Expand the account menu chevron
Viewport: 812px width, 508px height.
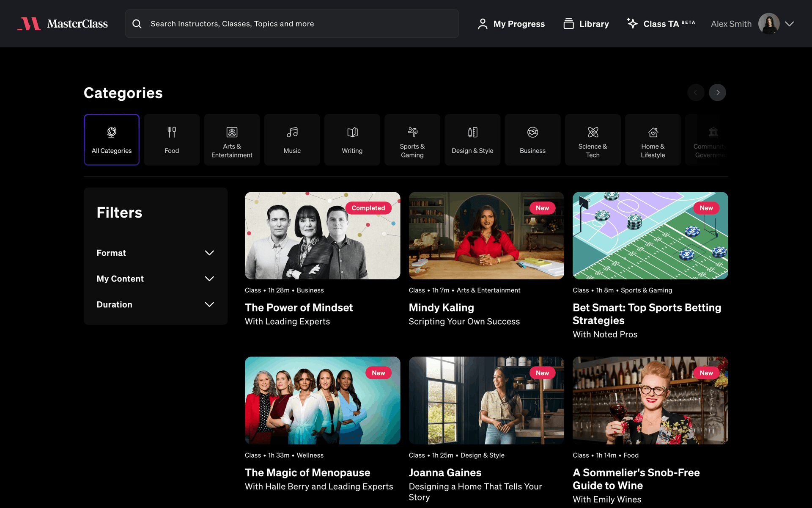click(789, 24)
